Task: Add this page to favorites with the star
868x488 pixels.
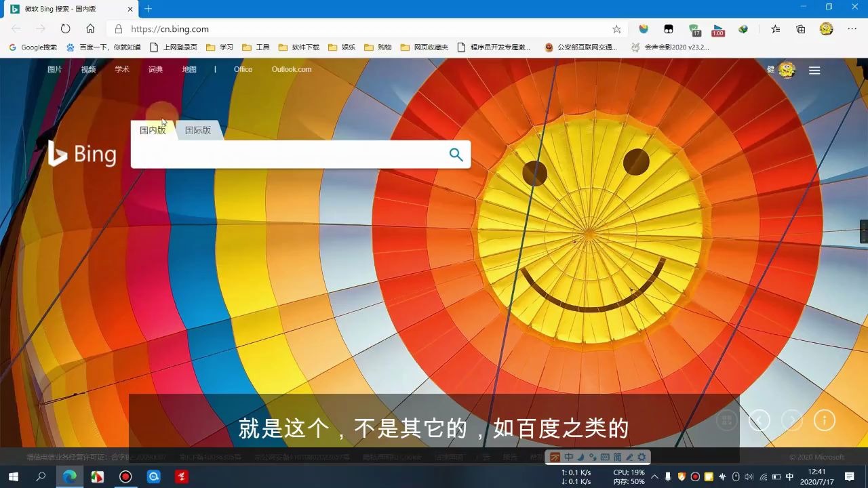Action: pyautogui.click(x=616, y=29)
